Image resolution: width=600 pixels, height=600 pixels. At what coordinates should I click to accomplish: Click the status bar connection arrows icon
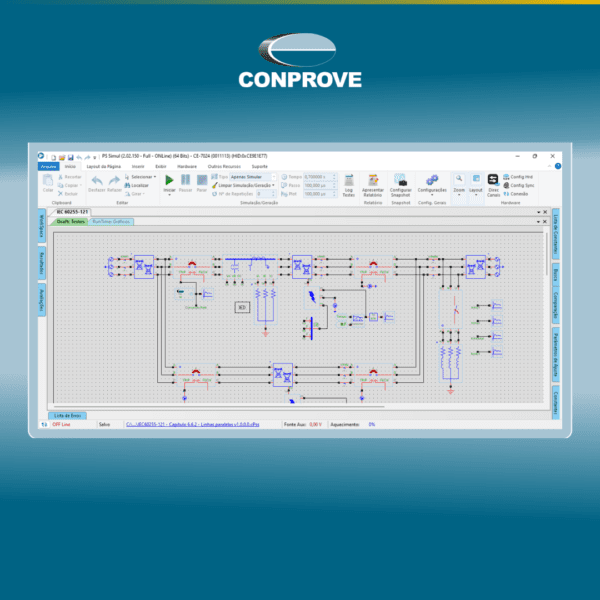tap(44, 424)
